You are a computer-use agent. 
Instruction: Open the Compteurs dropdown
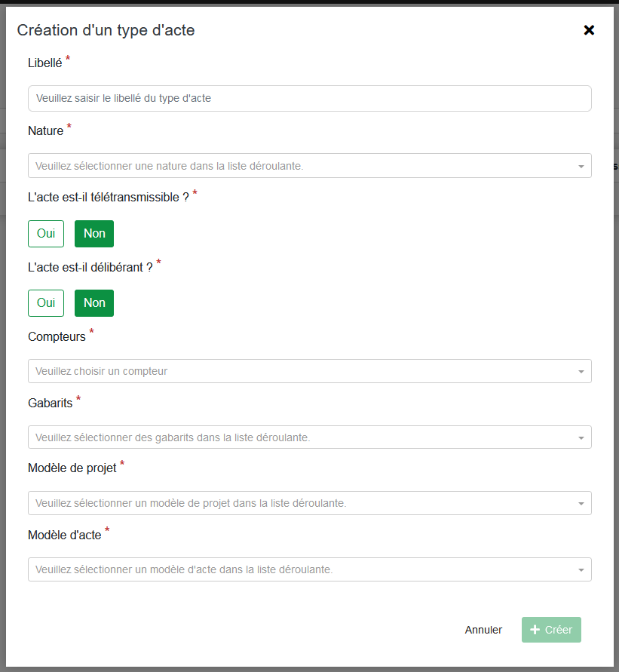302,371
